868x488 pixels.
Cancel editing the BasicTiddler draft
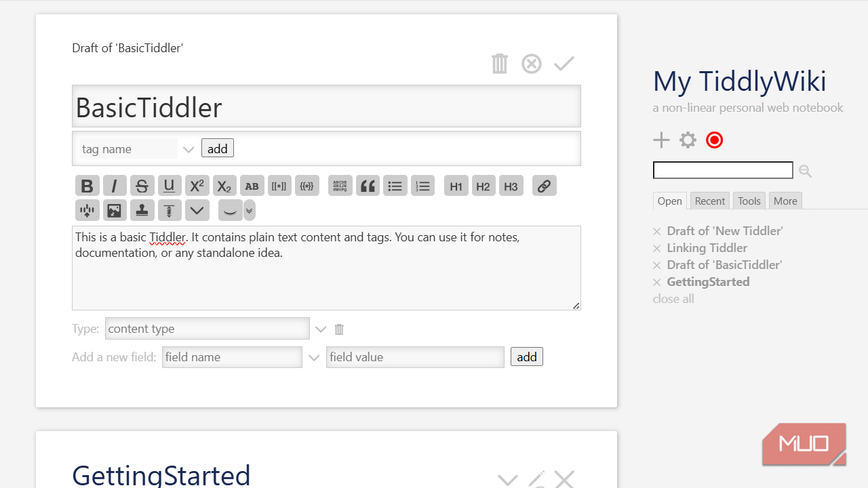click(532, 64)
